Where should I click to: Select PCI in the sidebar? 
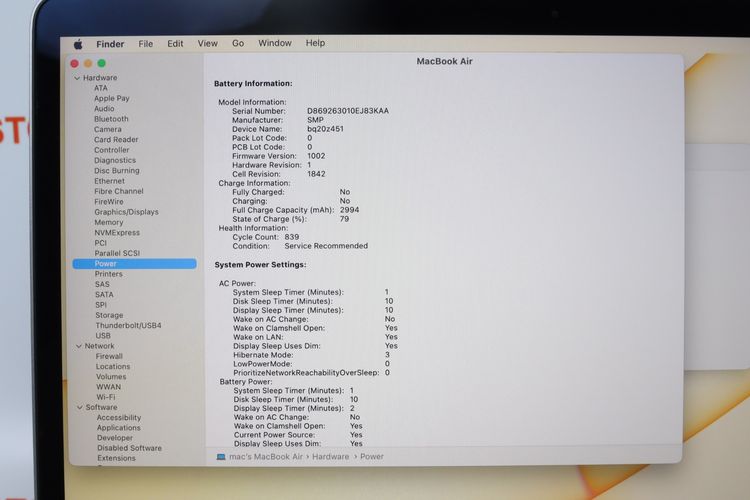point(100,243)
